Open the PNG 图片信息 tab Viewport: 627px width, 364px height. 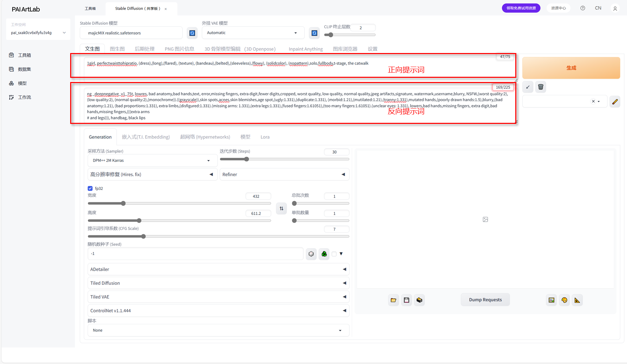click(x=179, y=49)
